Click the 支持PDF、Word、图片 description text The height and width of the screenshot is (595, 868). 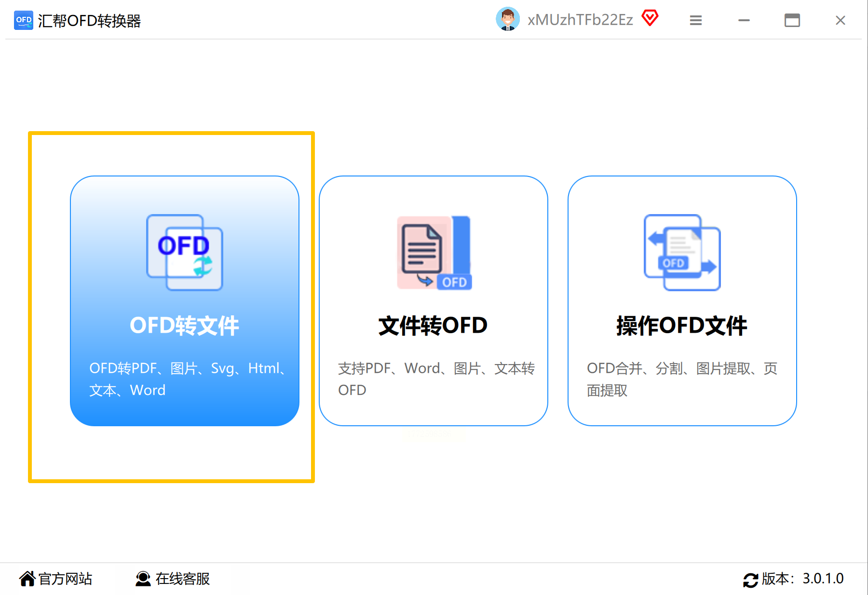pos(436,379)
